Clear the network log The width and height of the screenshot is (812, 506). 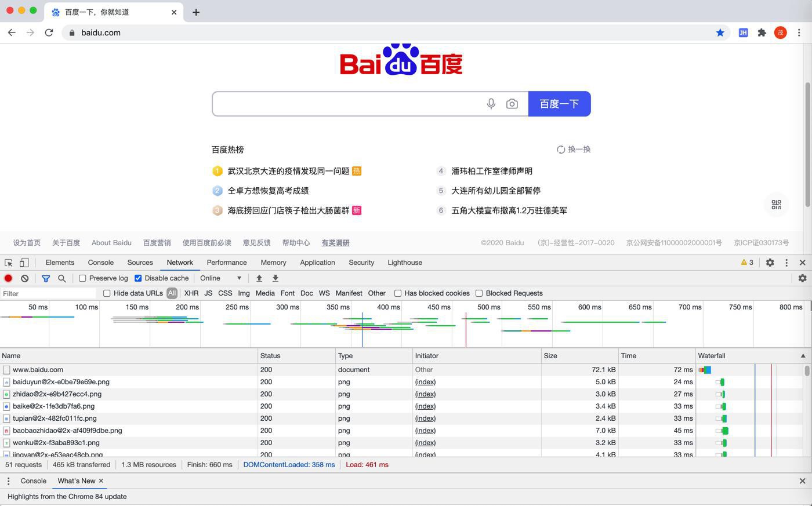coord(24,278)
